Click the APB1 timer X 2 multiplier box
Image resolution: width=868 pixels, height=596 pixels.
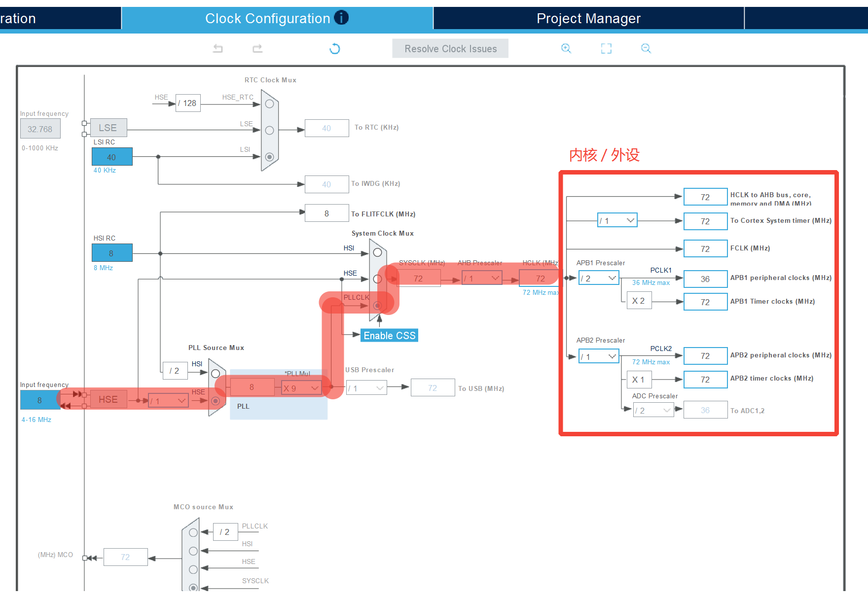click(639, 301)
